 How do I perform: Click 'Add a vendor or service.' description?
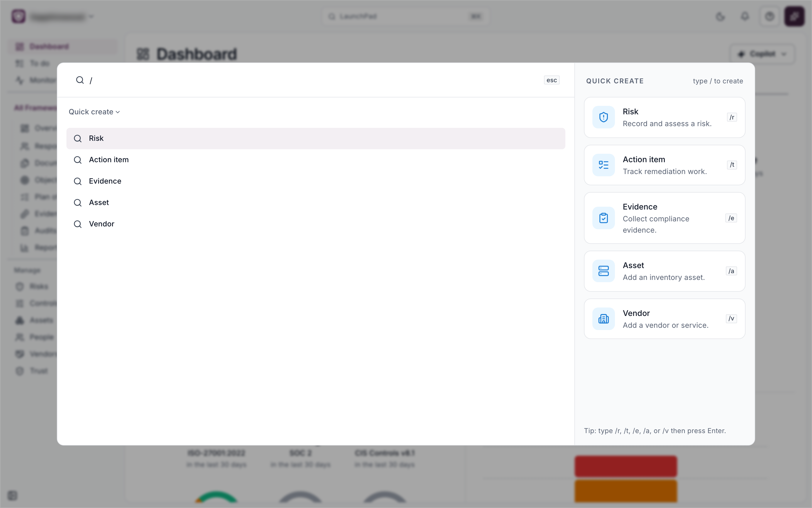click(x=665, y=325)
